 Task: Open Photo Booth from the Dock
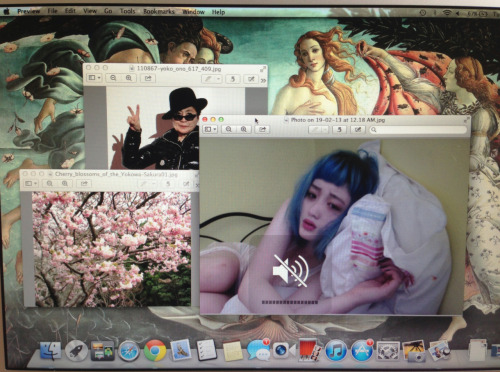310,350
